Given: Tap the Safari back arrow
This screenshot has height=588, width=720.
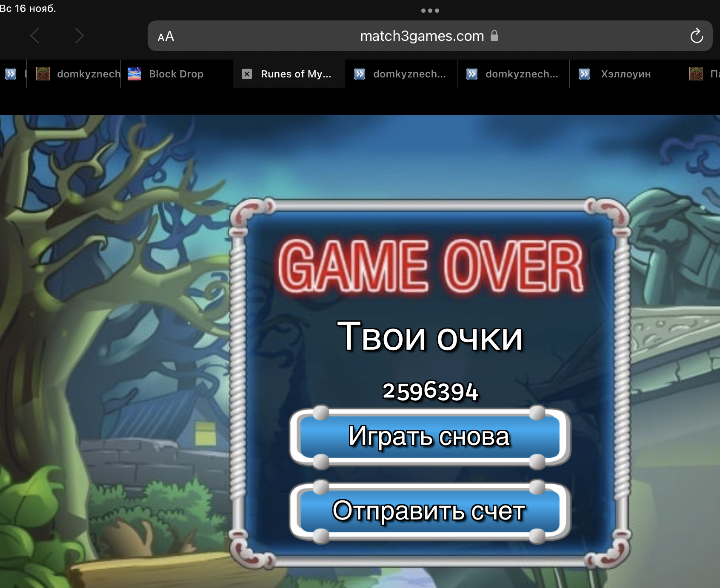Looking at the screenshot, I should pyautogui.click(x=35, y=36).
